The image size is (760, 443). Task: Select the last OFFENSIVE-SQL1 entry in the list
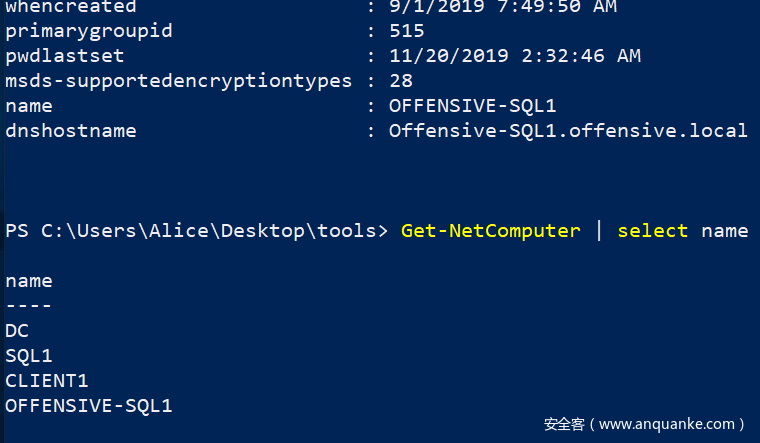88,405
